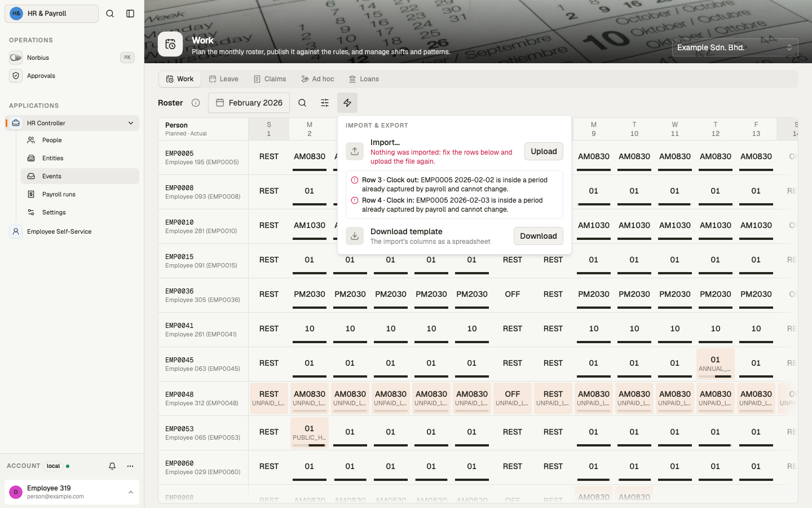This screenshot has height=508, width=812.
Task: Click the Work page clock-calendar icon
Action: coord(170,44)
